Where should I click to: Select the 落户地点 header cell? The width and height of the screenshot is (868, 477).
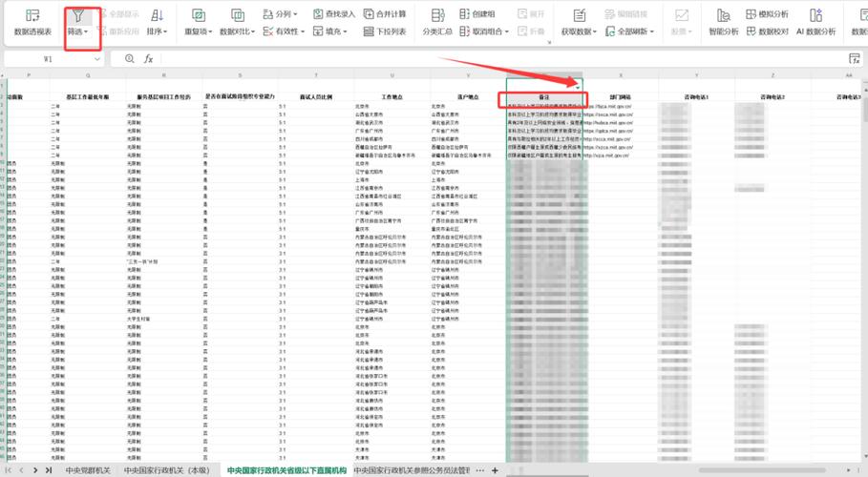pyautogui.click(x=468, y=97)
